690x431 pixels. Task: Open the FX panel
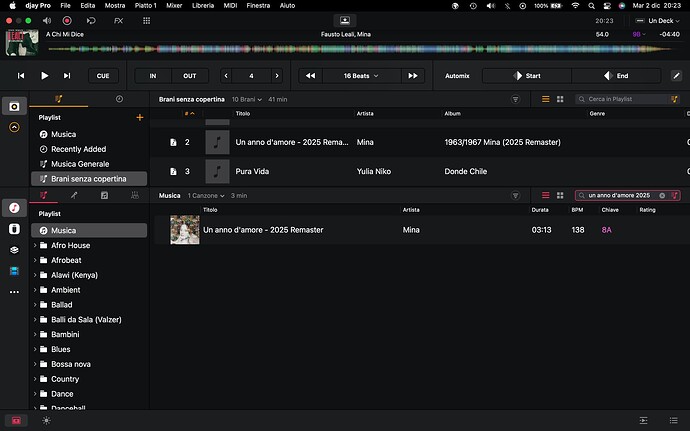coord(119,20)
